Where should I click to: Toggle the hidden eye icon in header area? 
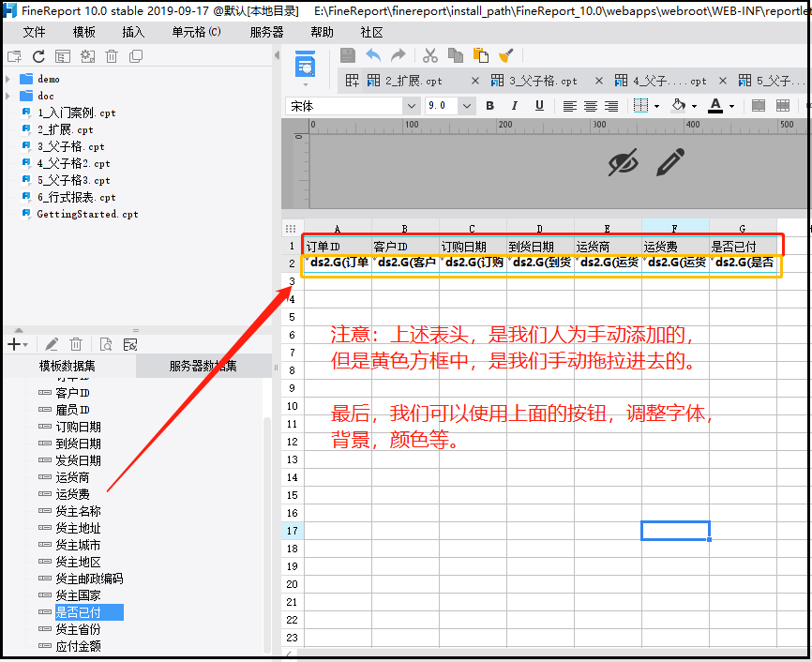pyautogui.click(x=623, y=162)
